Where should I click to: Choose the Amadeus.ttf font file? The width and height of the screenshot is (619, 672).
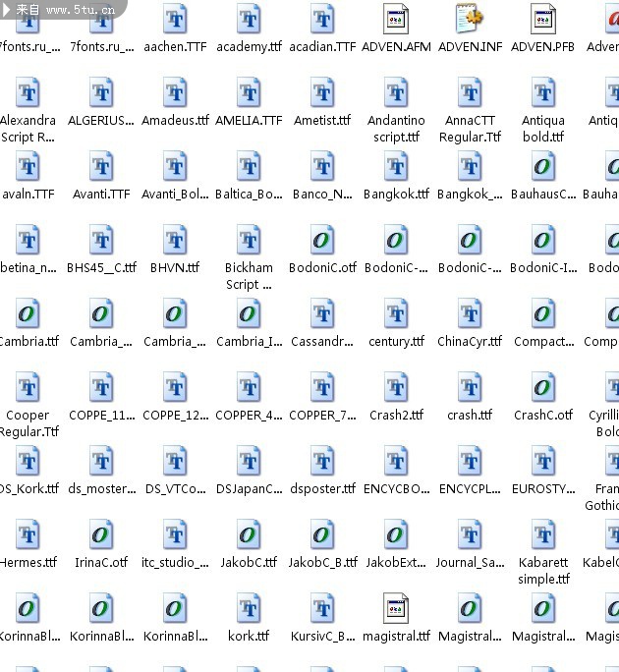pos(175,93)
